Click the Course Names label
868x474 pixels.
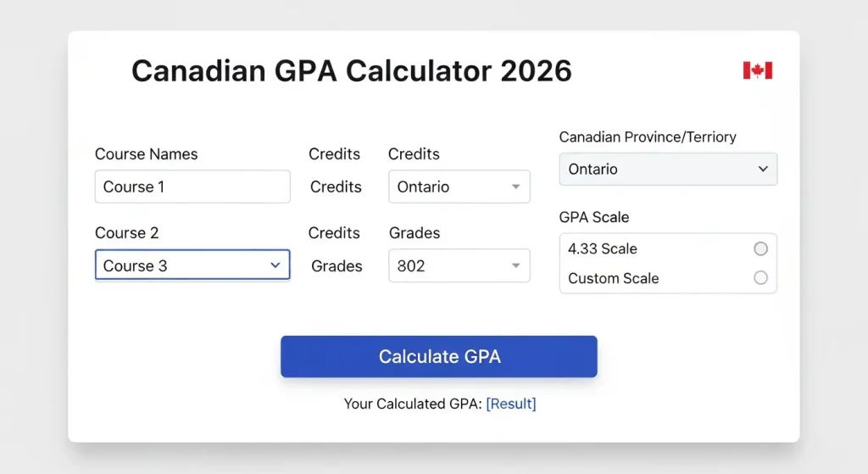tap(146, 154)
